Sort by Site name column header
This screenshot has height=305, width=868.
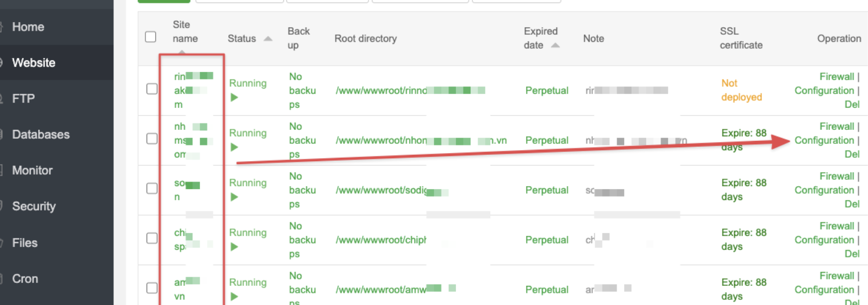click(x=185, y=32)
